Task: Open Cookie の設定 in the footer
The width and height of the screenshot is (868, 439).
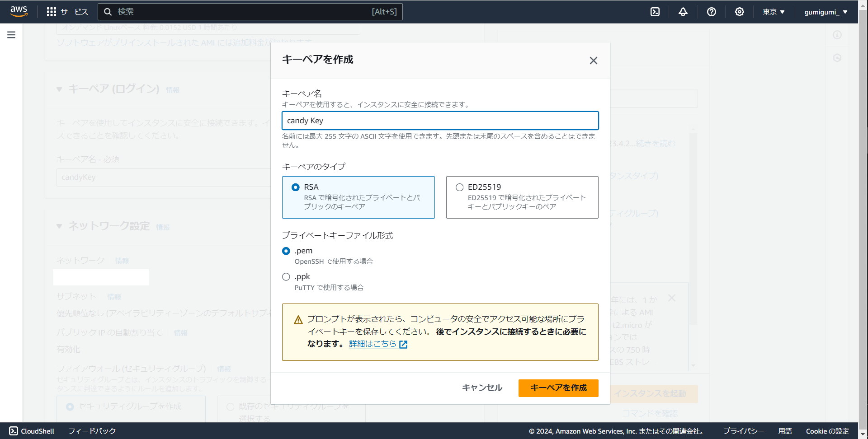Action: 828,431
